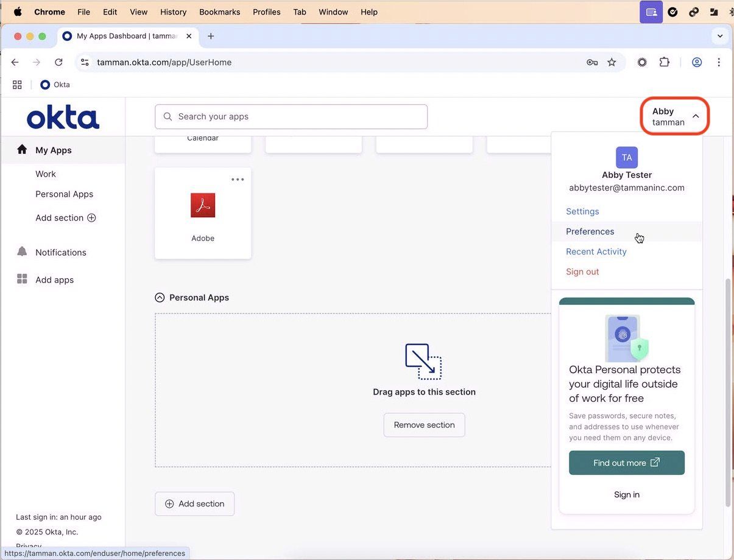Open the Edit menu in menu bar
The width and height of the screenshot is (734, 560).
tap(110, 12)
